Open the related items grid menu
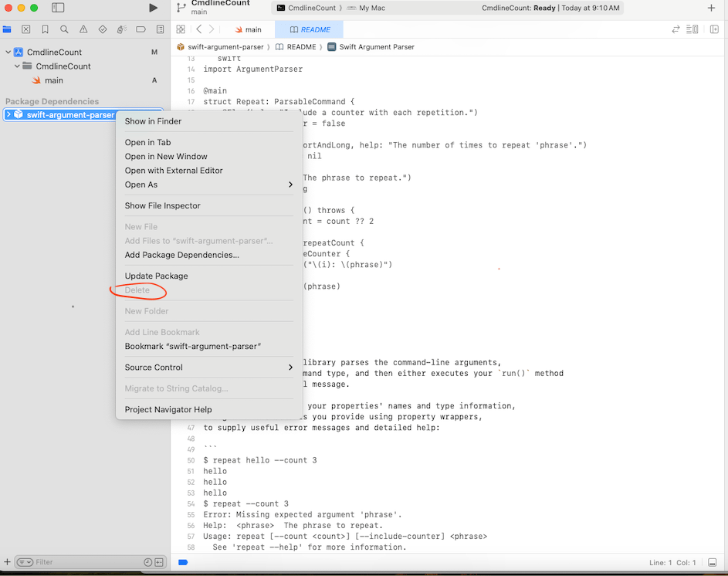Viewport: 728px width, 576px height. 181,29
